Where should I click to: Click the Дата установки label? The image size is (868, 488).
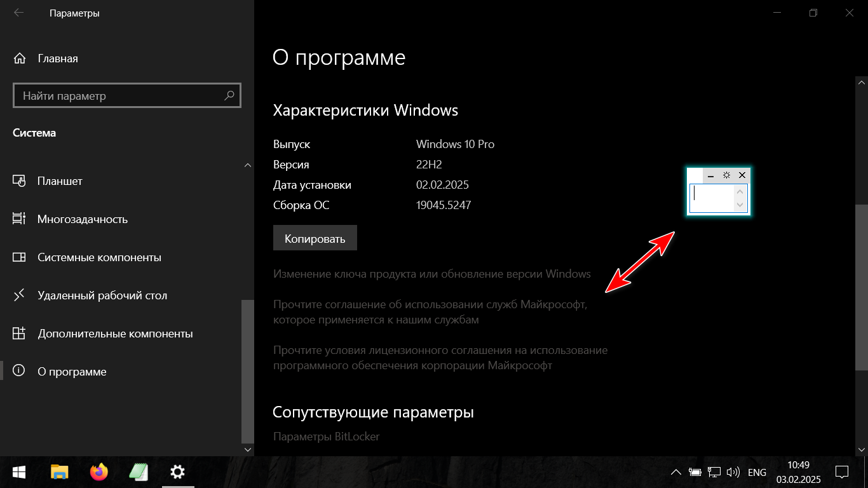tap(312, 185)
